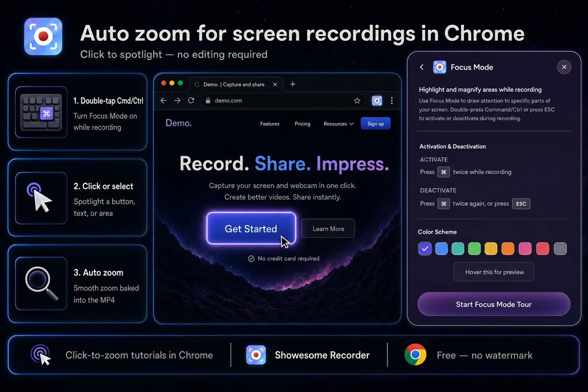
Task: Click the Learn More button
Action: [328, 228]
